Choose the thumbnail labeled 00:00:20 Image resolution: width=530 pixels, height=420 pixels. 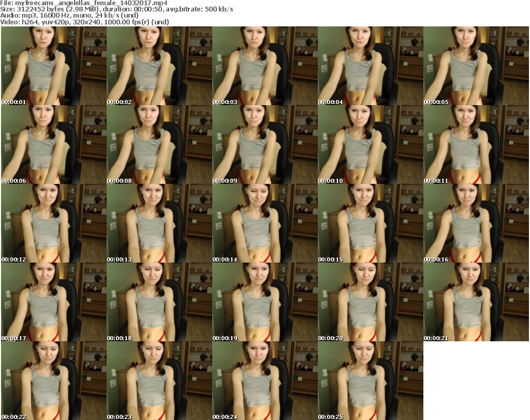click(x=371, y=302)
